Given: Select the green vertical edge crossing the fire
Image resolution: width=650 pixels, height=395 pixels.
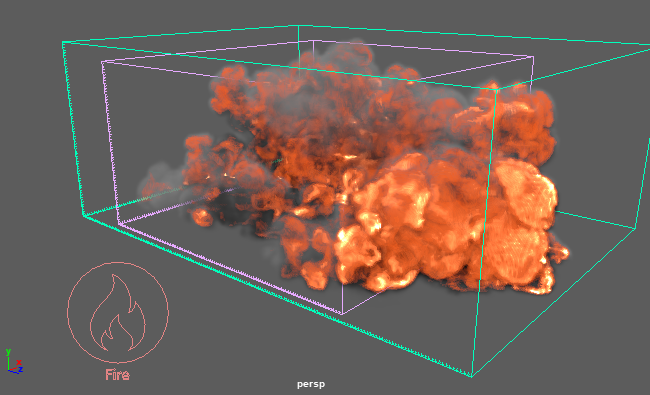Looking at the screenshot, I should [x=484, y=232].
